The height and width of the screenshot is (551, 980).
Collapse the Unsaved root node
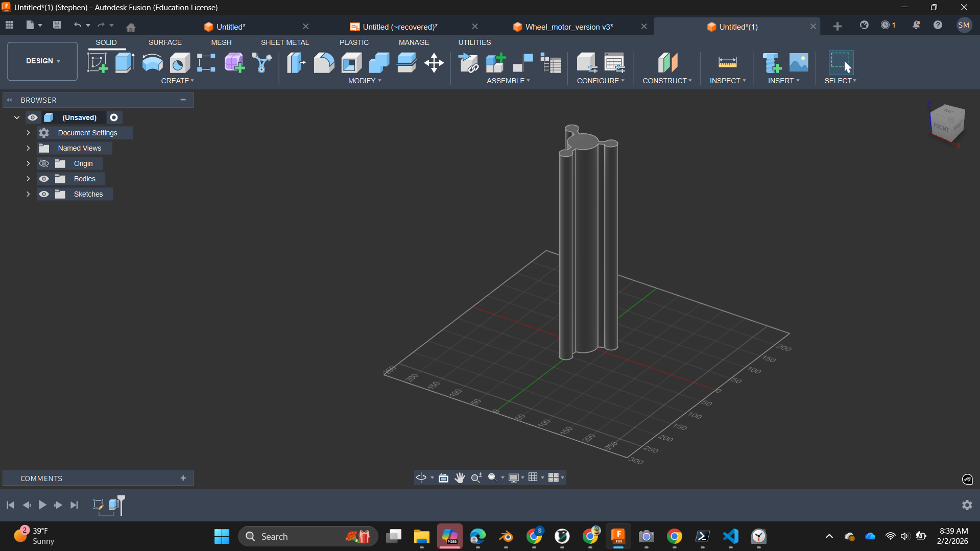[17, 117]
